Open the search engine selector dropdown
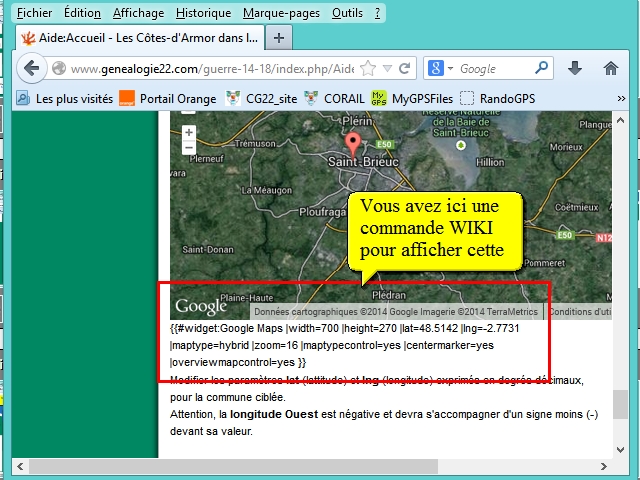Screen dimensions: 640x480 451,68
